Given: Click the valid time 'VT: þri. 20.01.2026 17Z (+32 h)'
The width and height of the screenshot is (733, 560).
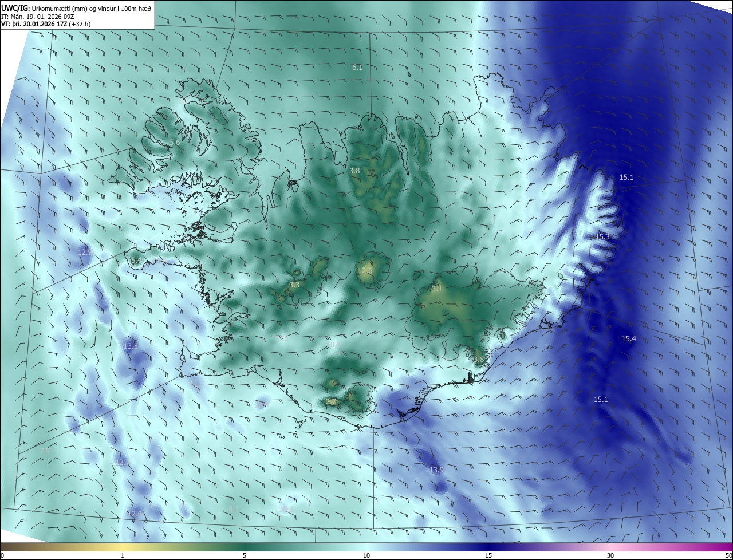Looking at the screenshot, I should click(x=46, y=24).
